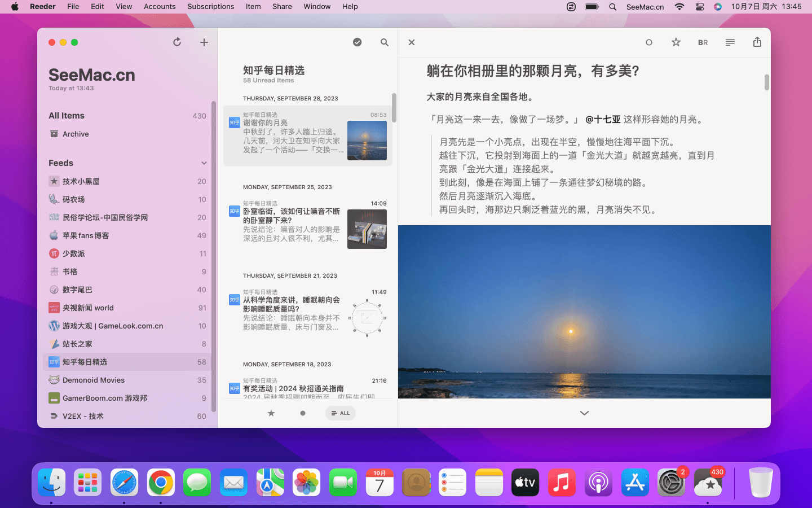Refresh feeds with the reload icon

click(177, 42)
